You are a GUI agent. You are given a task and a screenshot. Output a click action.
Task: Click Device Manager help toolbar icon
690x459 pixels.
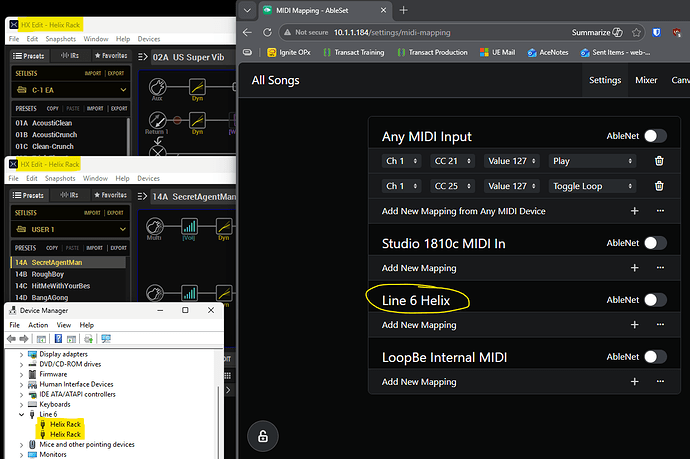58,339
